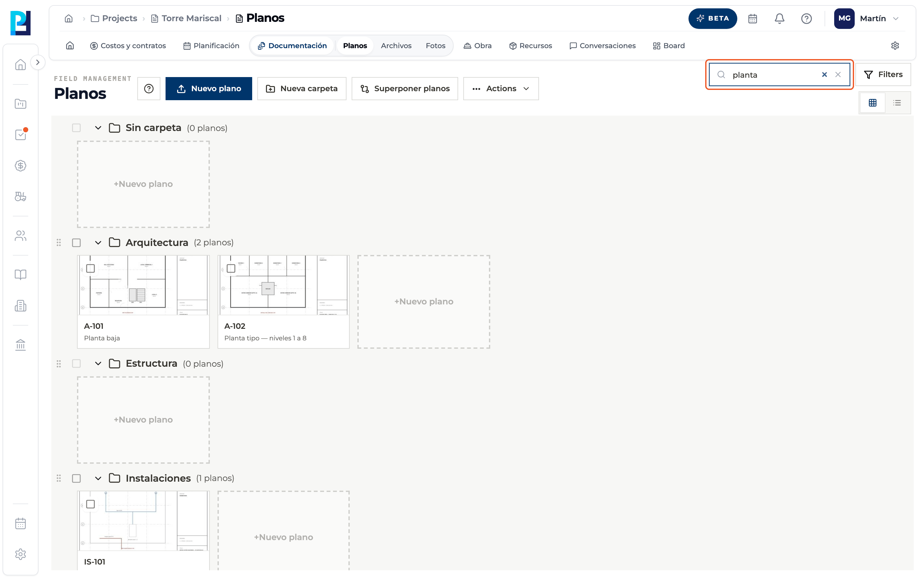This screenshot has width=924, height=578.
Task: Select the Instalaciones folder checkbox
Action: tap(76, 478)
